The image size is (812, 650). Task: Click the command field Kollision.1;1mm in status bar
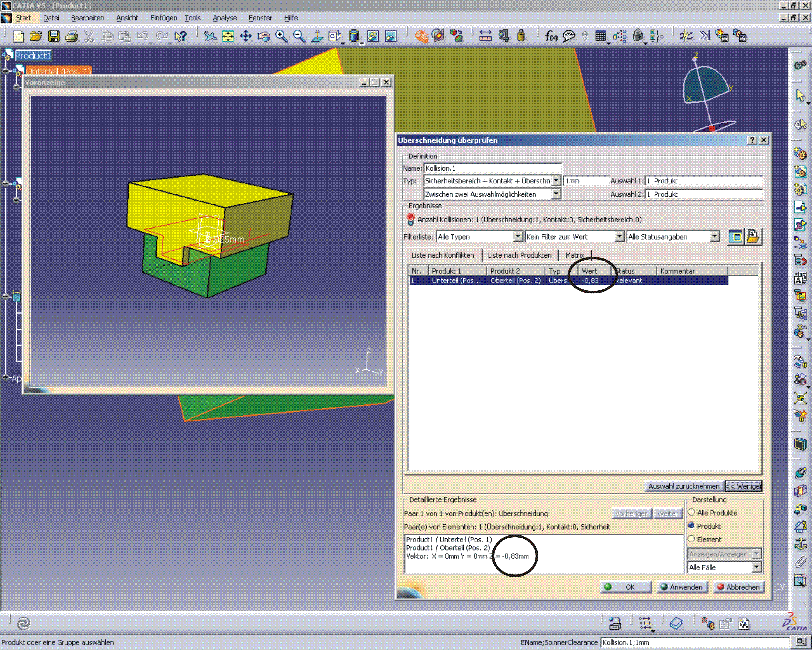pyautogui.click(x=694, y=642)
